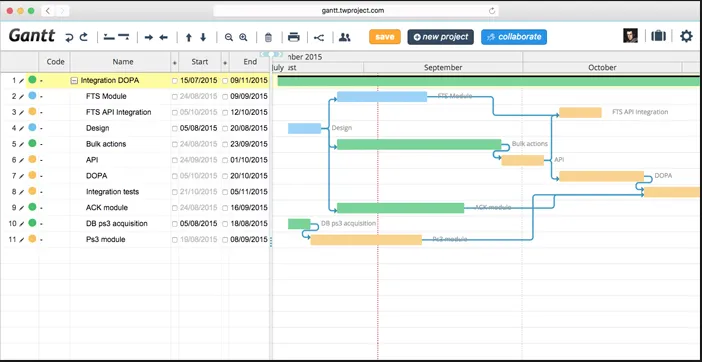This screenshot has width=702, height=362.
Task: Reload the page in browser
Action: pyautogui.click(x=492, y=11)
